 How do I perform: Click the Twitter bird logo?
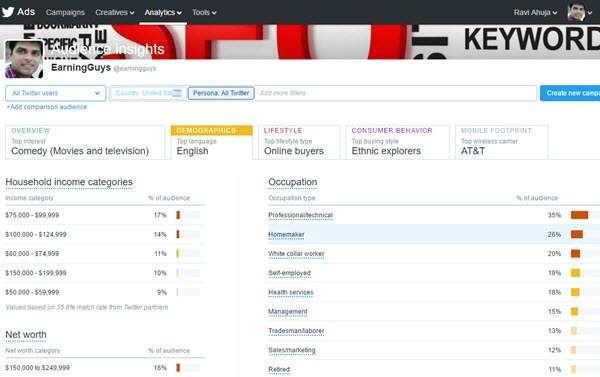pos(8,12)
